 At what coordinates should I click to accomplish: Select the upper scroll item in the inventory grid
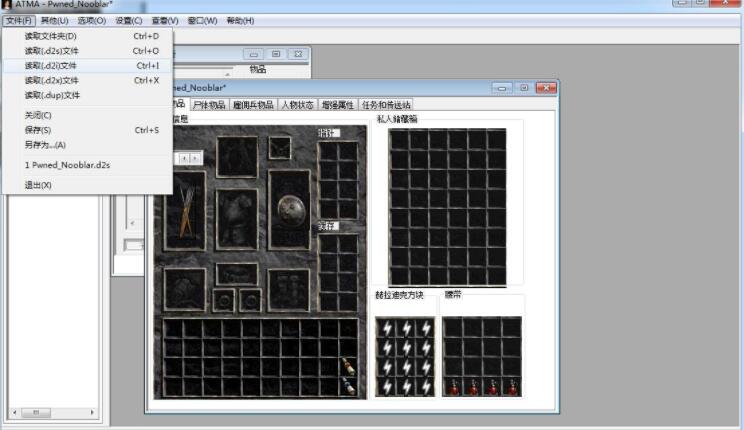348,366
